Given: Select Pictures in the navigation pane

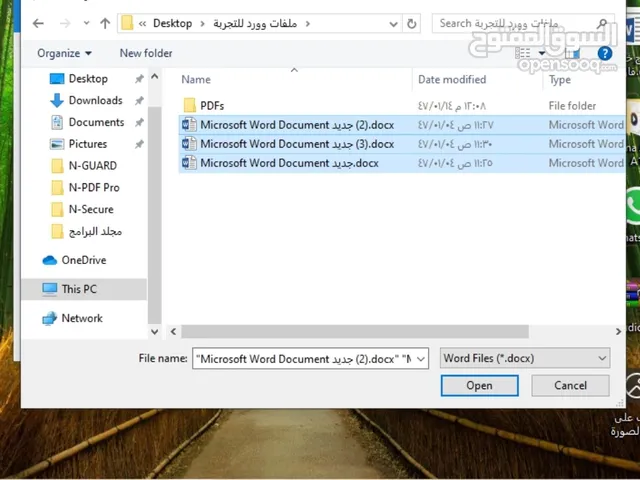Looking at the screenshot, I should point(88,144).
